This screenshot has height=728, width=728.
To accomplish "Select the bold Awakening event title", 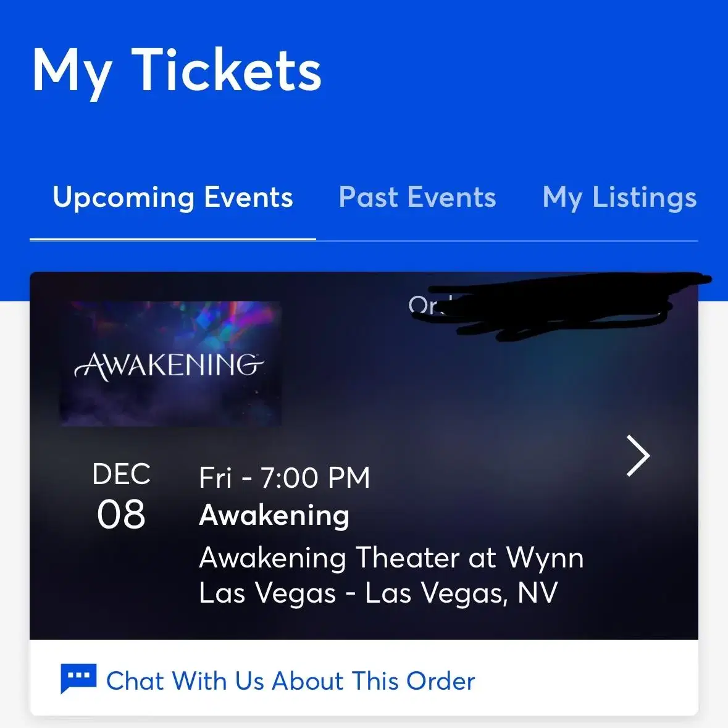I will 274,516.
